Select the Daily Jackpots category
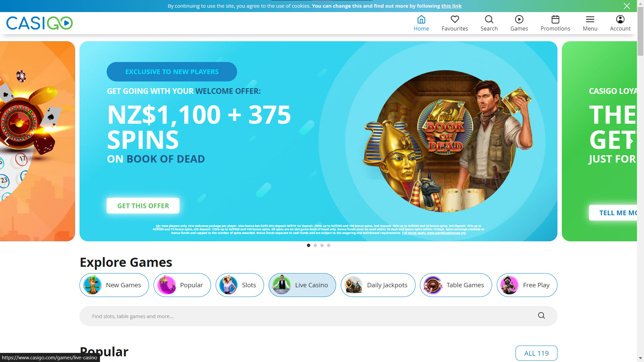 point(378,285)
